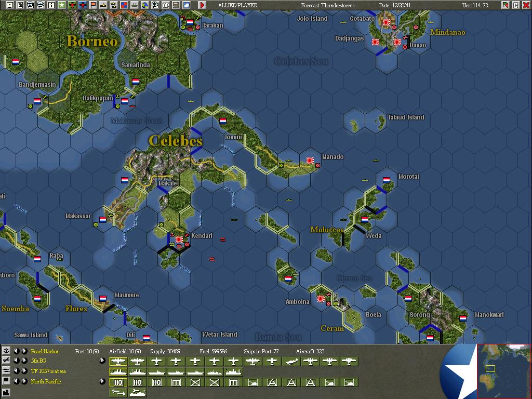Image resolution: width=532 pixels, height=399 pixels.
Task: Click the wrench with ship unit icon
Action: [x=137, y=393]
